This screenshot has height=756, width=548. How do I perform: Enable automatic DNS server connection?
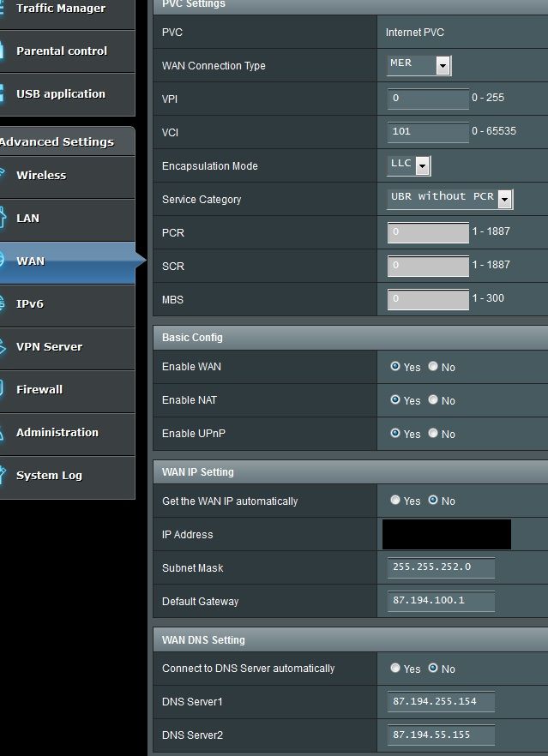[395, 669]
